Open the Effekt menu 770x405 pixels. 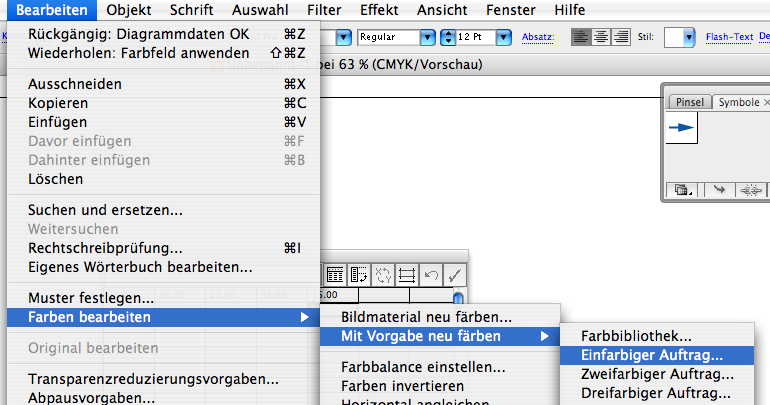(x=379, y=10)
